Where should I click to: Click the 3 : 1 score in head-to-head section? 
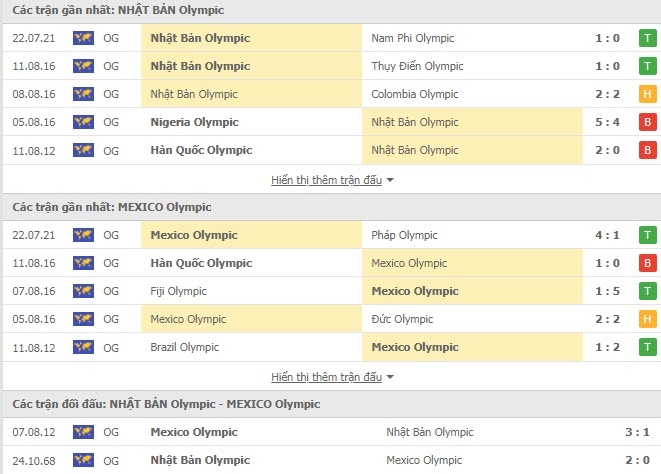click(637, 432)
